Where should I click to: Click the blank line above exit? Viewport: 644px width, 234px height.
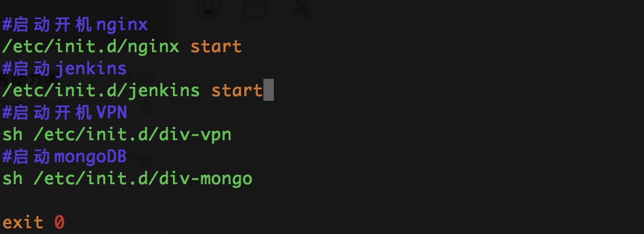pos(116,200)
